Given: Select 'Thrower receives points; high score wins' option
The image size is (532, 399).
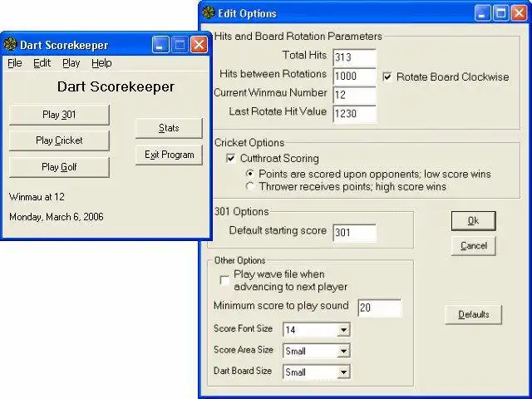Looking at the screenshot, I should coord(250,186).
